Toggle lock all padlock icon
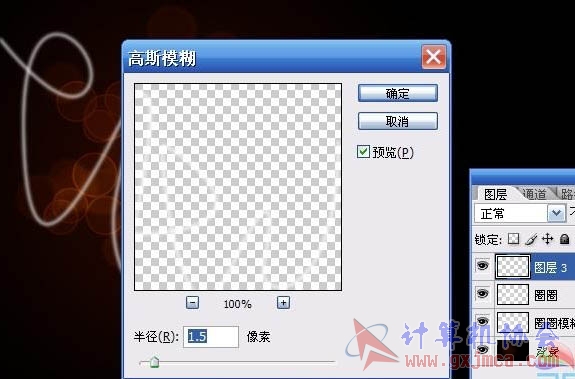This screenshot has width=575, height=379. point(564,239)
